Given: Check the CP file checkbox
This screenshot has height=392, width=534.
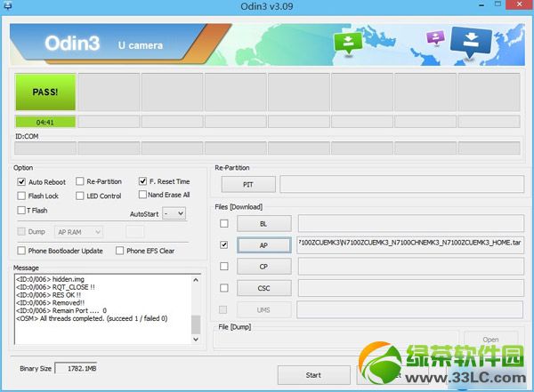Looking at the screenshot, I should 224,266.
